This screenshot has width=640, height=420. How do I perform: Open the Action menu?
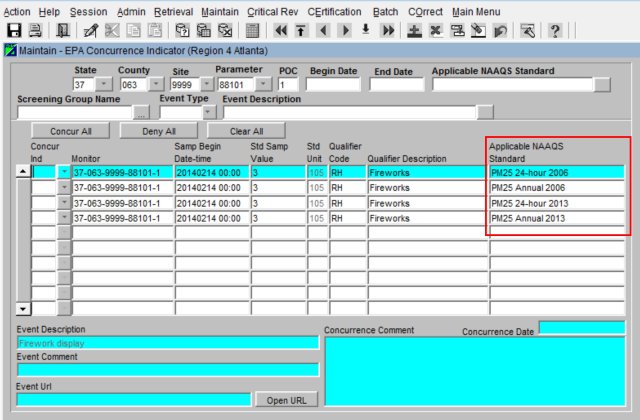[x=17, y=12]
